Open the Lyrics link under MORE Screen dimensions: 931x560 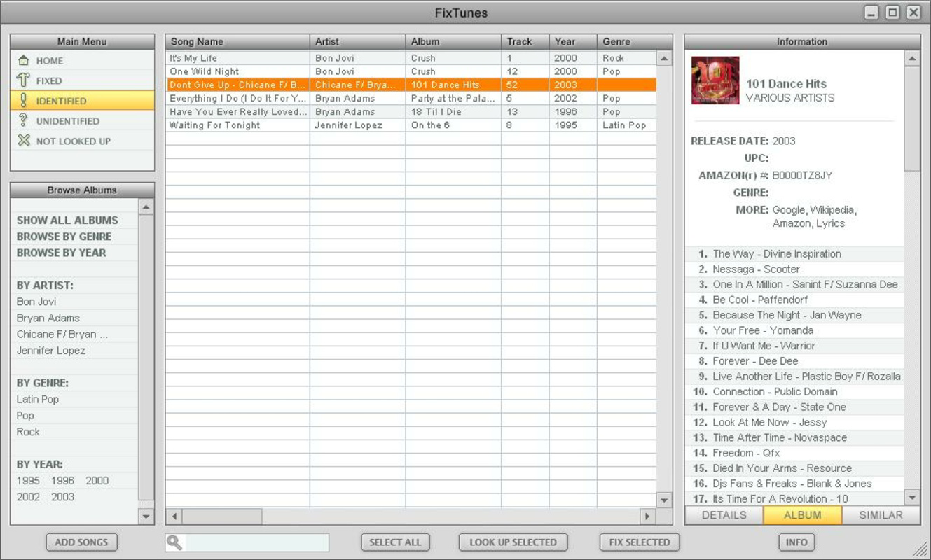click(830, 224)
